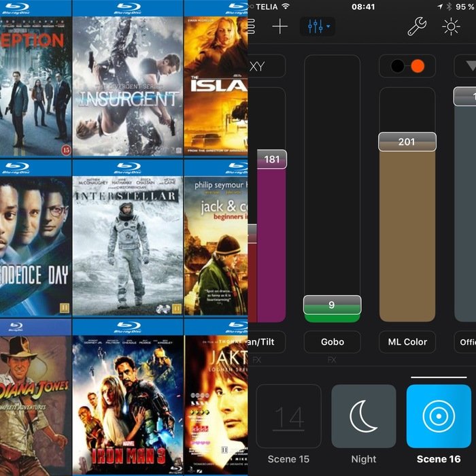The height and width of the screenshot is (476, 476).
Task: Tap the Pan/Tilt label button
Action: (267, 342)
